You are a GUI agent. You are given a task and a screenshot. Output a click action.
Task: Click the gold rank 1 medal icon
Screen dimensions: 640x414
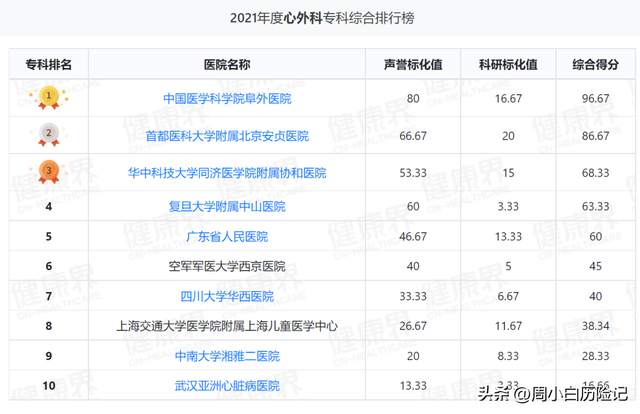coord(49,98)
